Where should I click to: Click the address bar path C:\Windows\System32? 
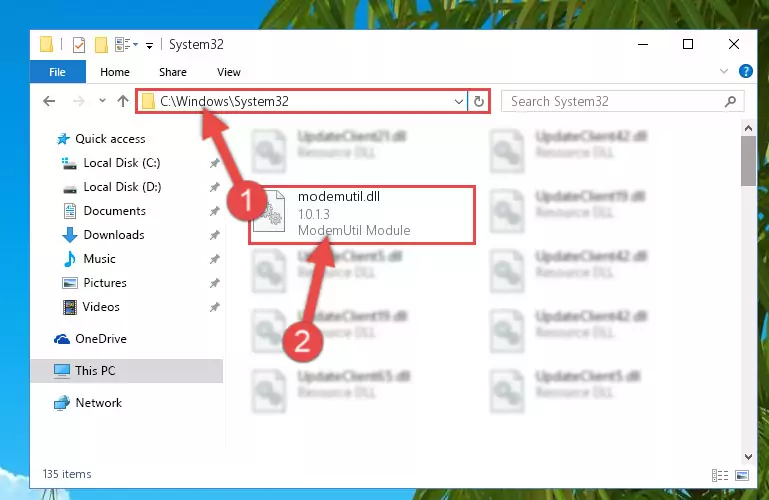(224, 101)
